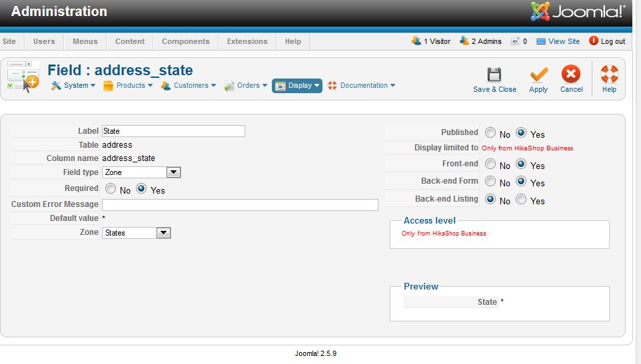The width and height of the screenshot is (641, 364).
Task: Expand the Orders dropdown menu
Action: pos(265,85)
